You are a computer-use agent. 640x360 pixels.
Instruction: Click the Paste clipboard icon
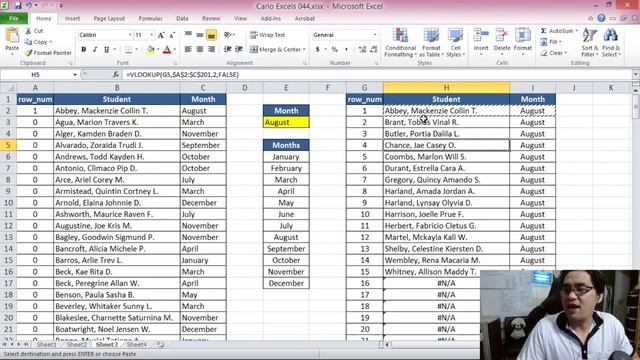click(x=12, y=36)
